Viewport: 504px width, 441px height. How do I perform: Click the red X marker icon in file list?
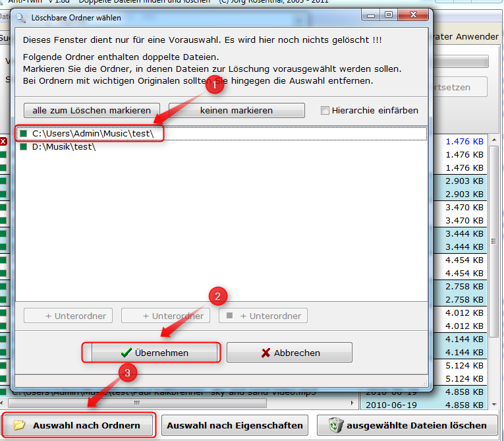(x=3, y=141)
